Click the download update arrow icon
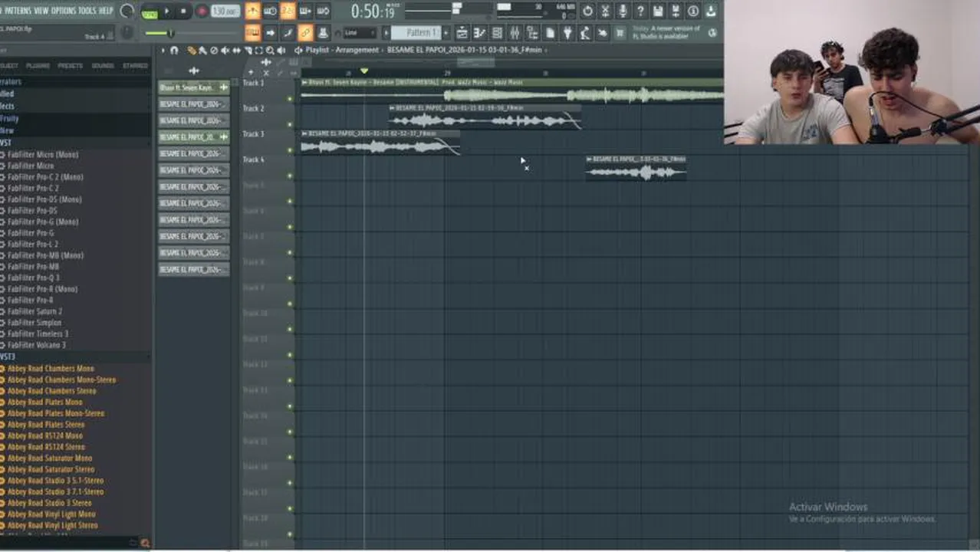Viewport: 980px width, 552px height. (711, 11)
